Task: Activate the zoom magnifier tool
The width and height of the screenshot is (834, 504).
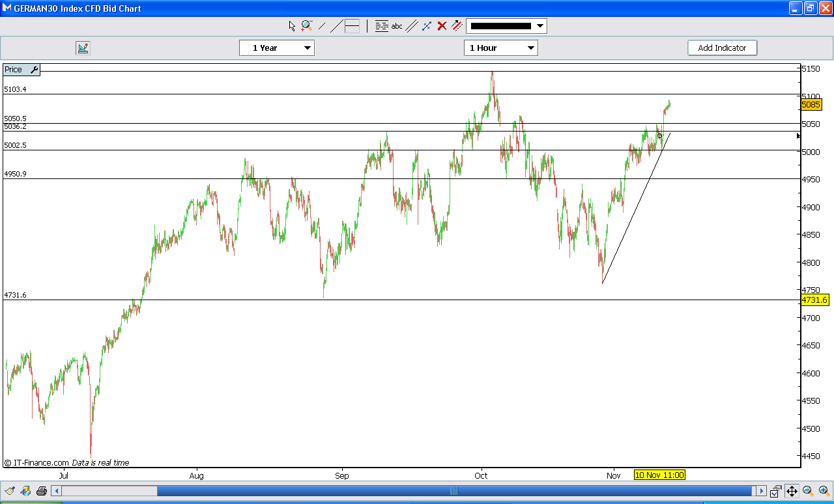Action: point(306,26)
